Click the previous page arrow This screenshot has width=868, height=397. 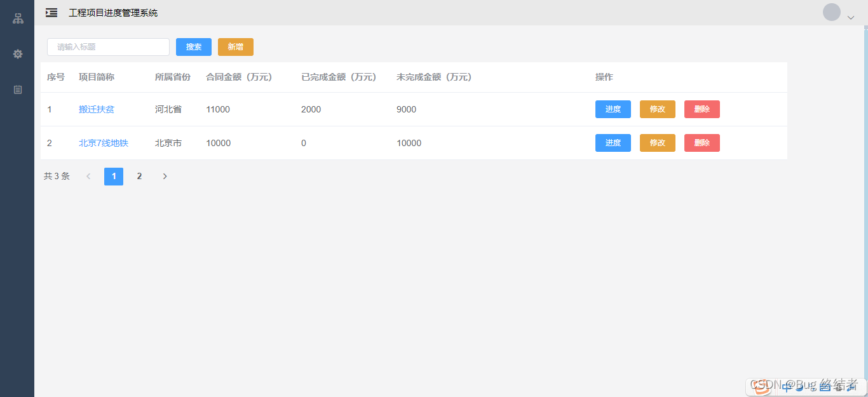pyautogui.click(x=88, y=177)
